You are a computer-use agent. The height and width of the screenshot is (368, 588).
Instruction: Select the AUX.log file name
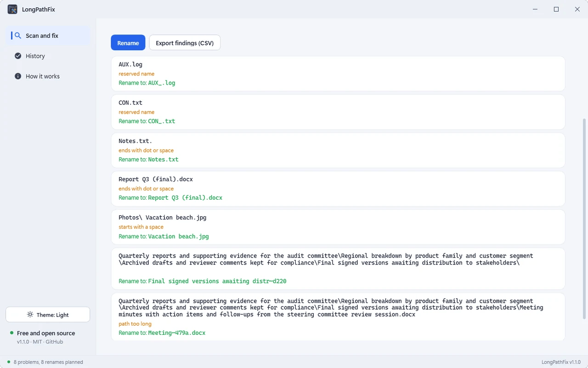(130, 64)
